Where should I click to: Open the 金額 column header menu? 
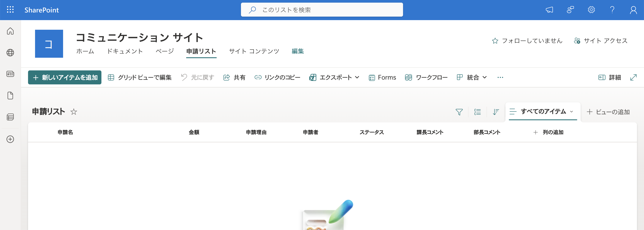point(194,132)
